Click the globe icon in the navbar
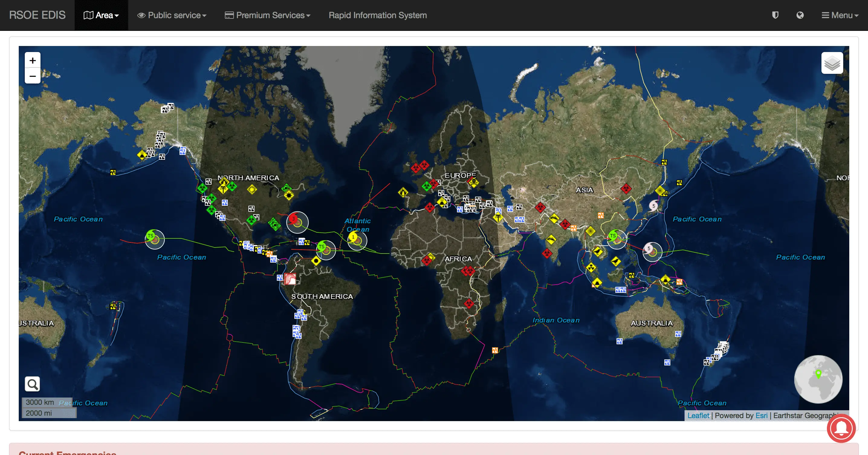This screenshot has width=868, height=455. click(x=800, y=15)
